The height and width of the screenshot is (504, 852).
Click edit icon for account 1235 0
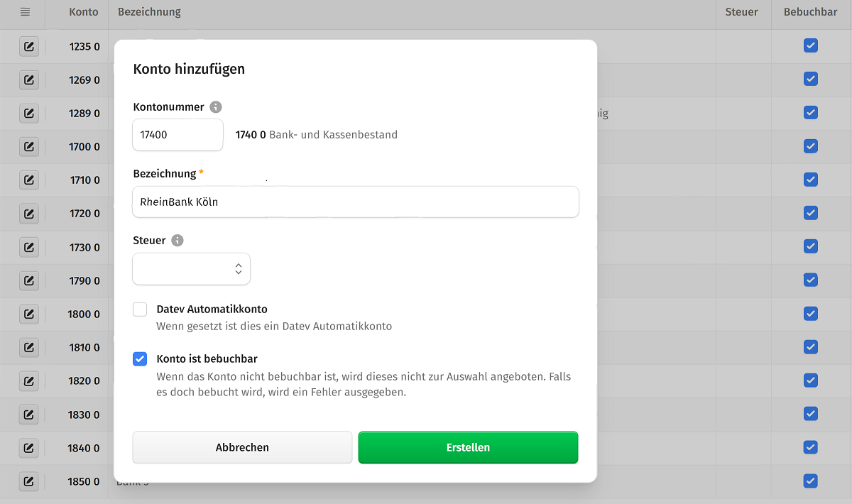coord(28,47)
